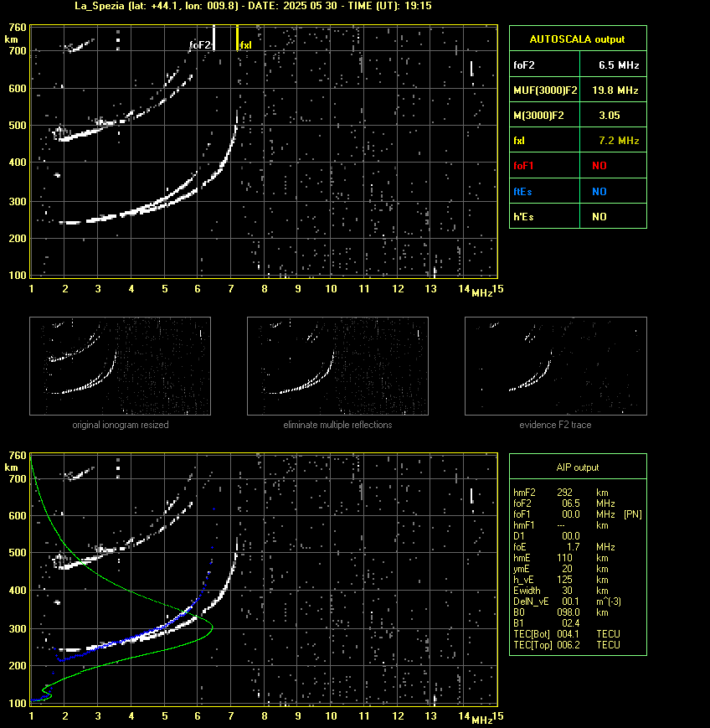Select the blue NO value for ftEs

(x=599, y=192)
